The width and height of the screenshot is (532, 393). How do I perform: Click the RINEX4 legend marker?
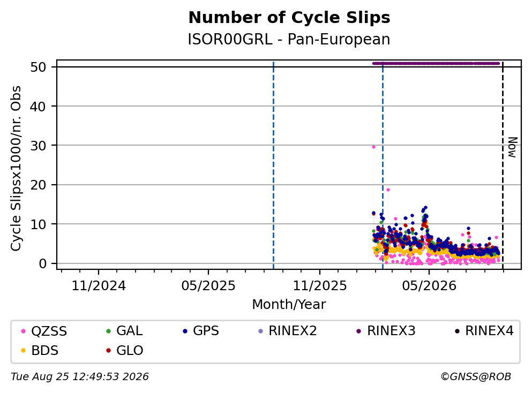tap(457, 331)
